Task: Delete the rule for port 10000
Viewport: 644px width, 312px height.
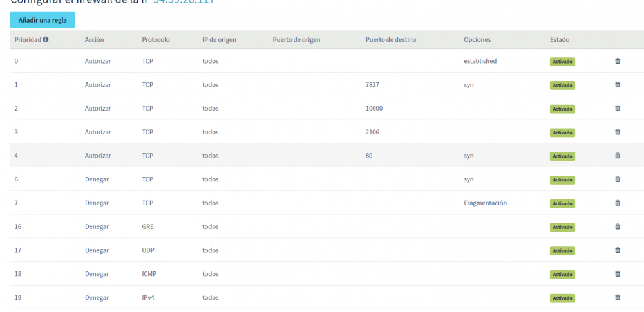Action: pyautogui.click(x=618, y=109)
